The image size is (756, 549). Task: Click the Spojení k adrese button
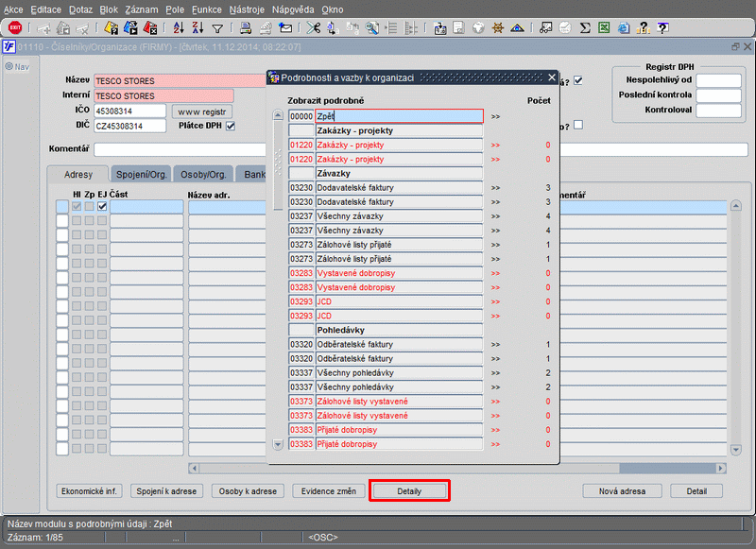pyautogui.click(x=166, y=491)
